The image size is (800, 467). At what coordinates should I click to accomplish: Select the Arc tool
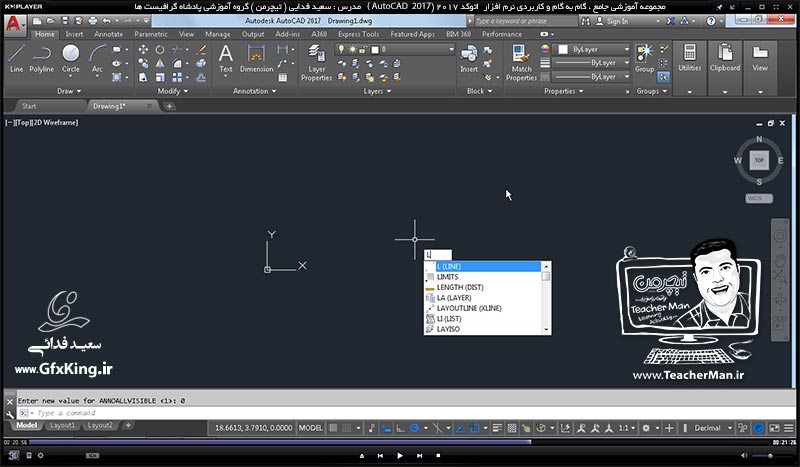point(97,59)
